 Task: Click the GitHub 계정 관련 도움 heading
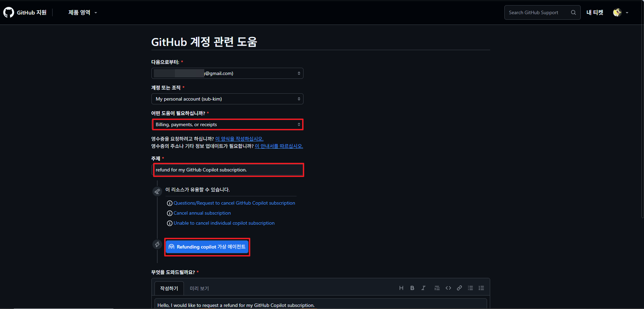204,42
